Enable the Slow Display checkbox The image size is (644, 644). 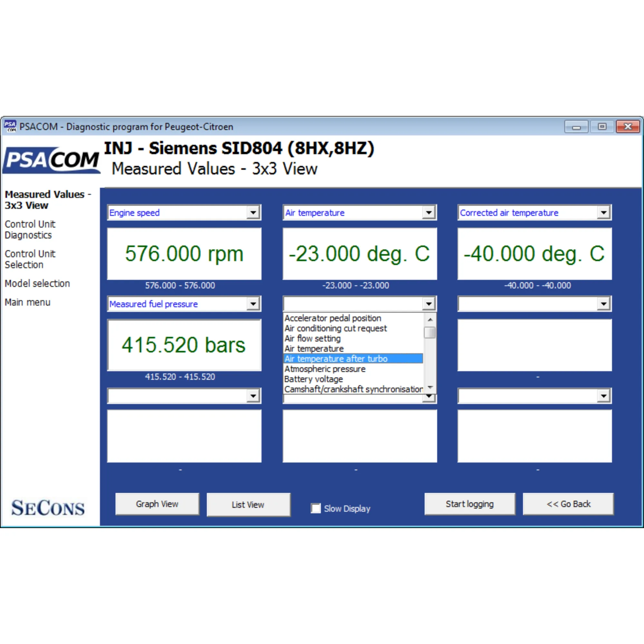pos(315,508)
